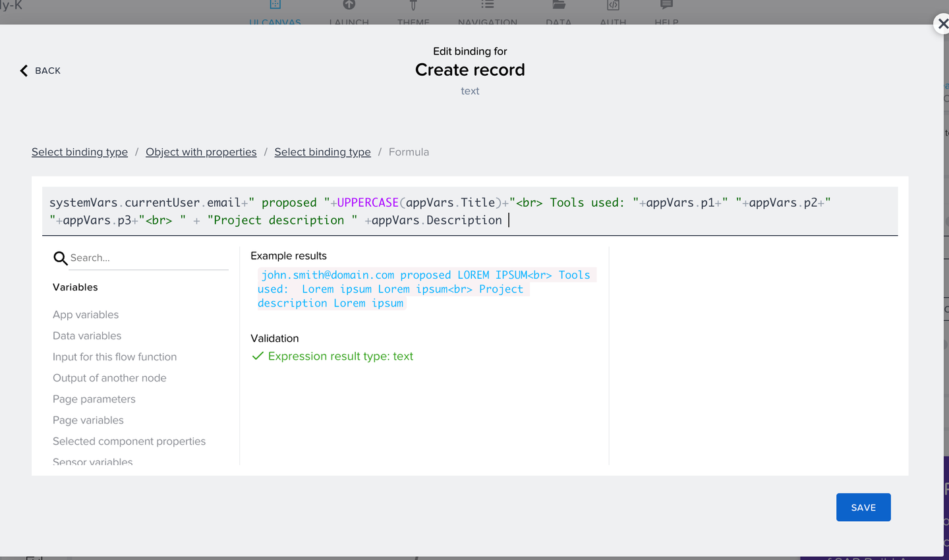949x560 pixels.
Task: Select Data variables category
Action: [x=87, y=336]
